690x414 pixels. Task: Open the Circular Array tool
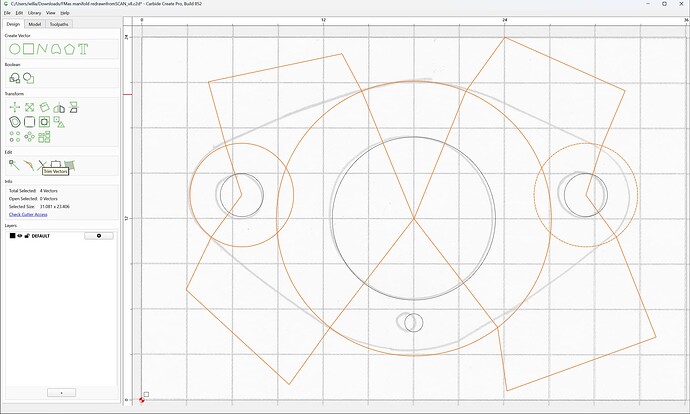[x=29, y=137]
